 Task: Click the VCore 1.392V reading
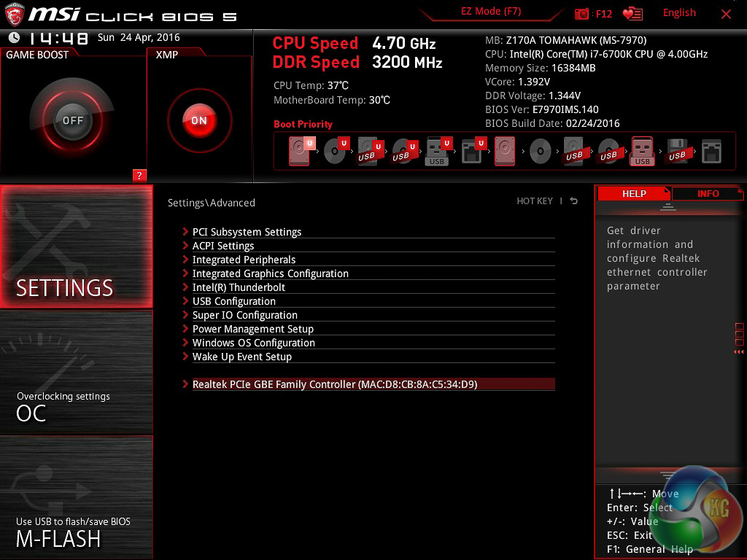point(517,82)
